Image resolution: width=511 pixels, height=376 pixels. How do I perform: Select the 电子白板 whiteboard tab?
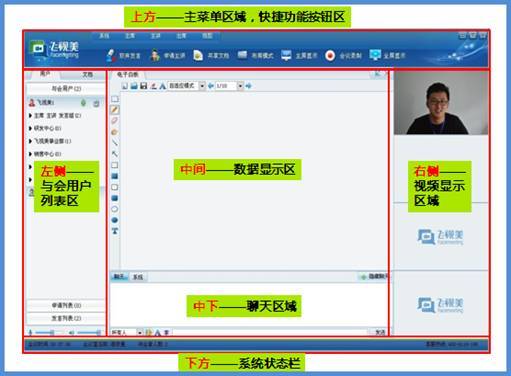[128, 75]
